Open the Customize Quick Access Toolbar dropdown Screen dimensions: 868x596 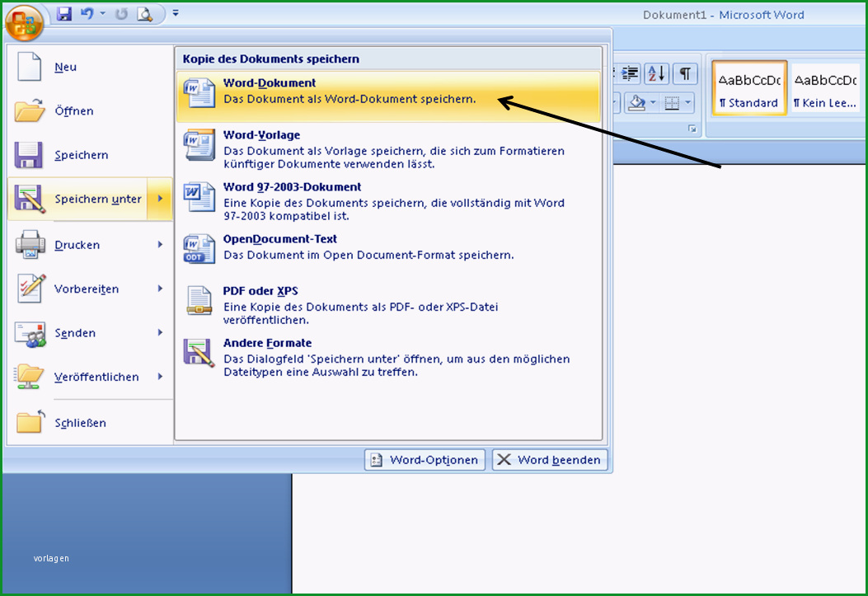176,12
